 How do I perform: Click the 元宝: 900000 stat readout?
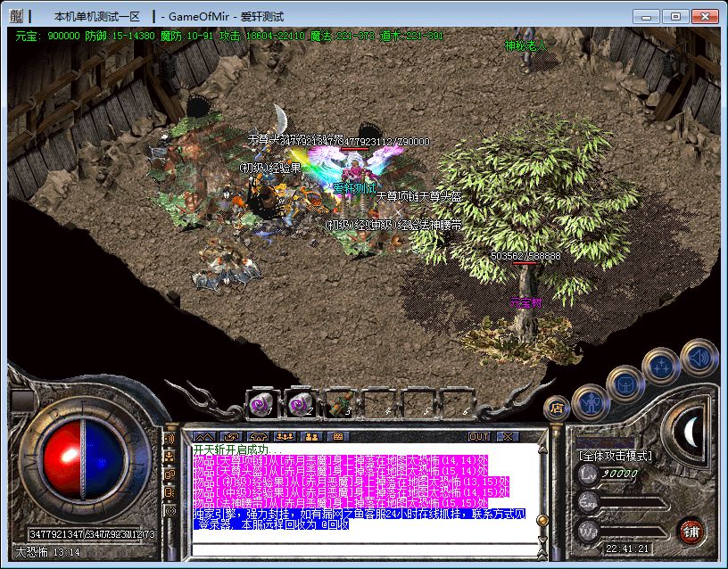coord(47,36)
